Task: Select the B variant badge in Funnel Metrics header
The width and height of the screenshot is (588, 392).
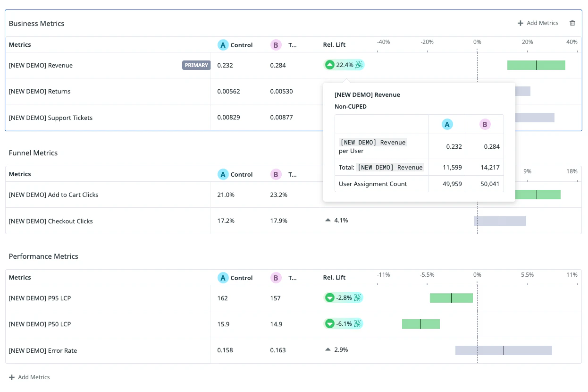Action: 276,174
